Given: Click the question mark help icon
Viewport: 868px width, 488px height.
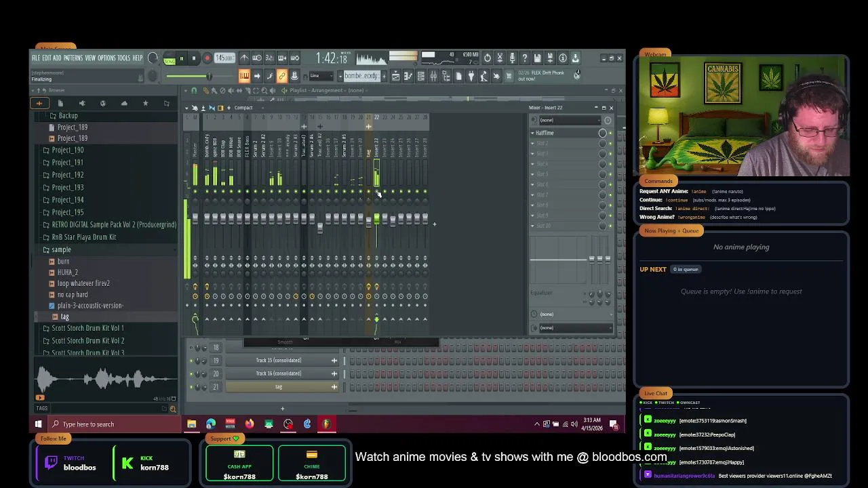Looking at the screenshot, I should point(524,58).
